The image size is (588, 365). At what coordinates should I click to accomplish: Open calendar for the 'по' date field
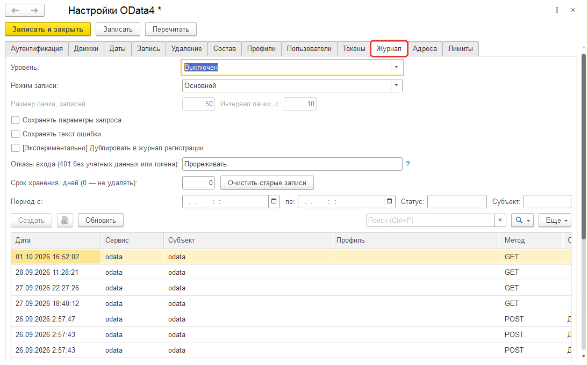click(x=389, y=201)
